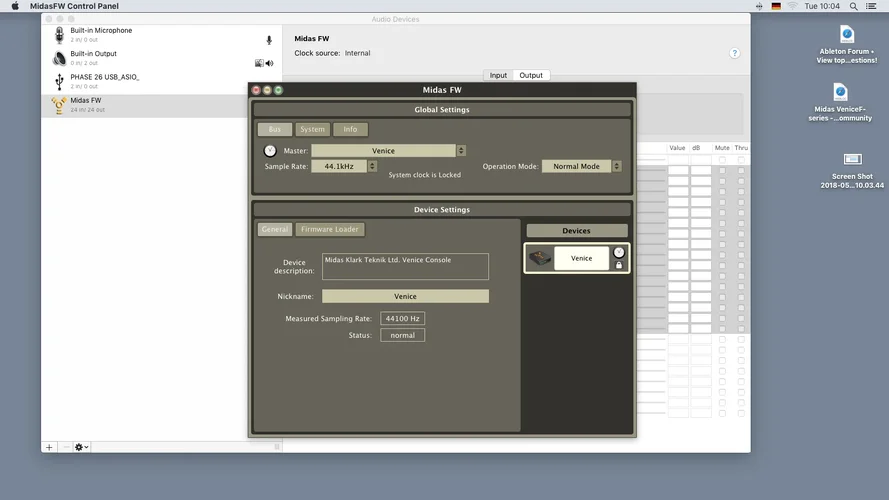Select the Venice device in Devices list
Viewport: 889px width, 500px height.
pos(577,259)
